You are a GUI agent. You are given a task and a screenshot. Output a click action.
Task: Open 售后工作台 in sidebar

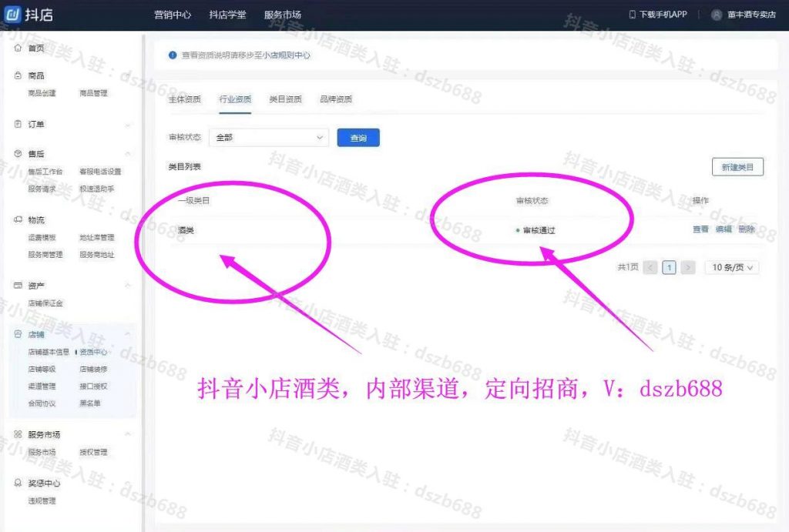pos(45,172)
